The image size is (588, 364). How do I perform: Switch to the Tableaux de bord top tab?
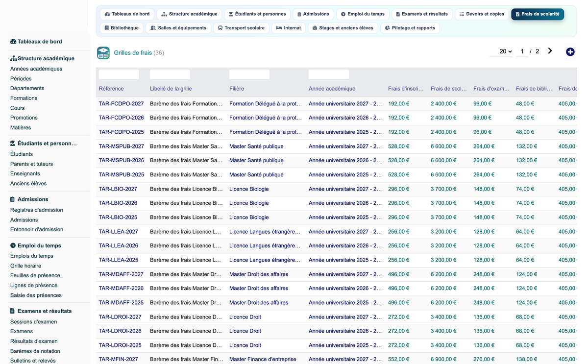click(127, 14)
